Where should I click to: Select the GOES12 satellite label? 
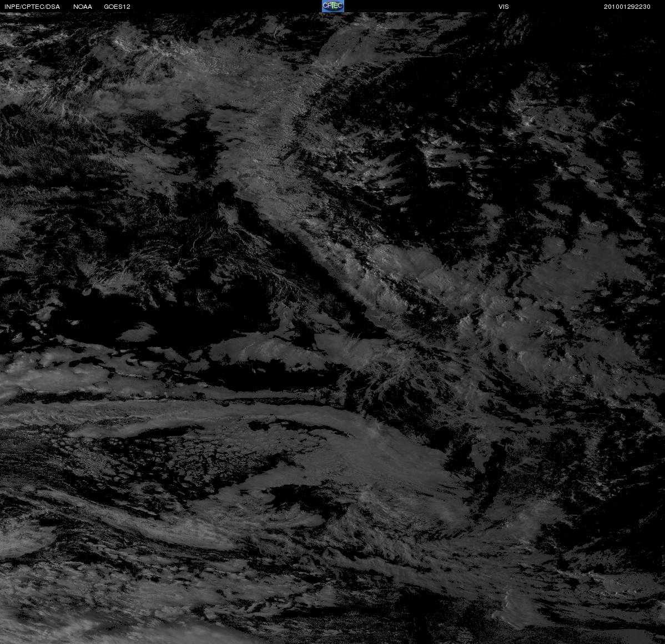tap(117, 7)
